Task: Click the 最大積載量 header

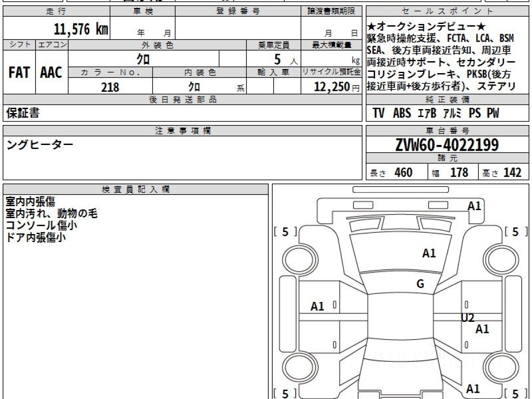Action: click(332, 45)
